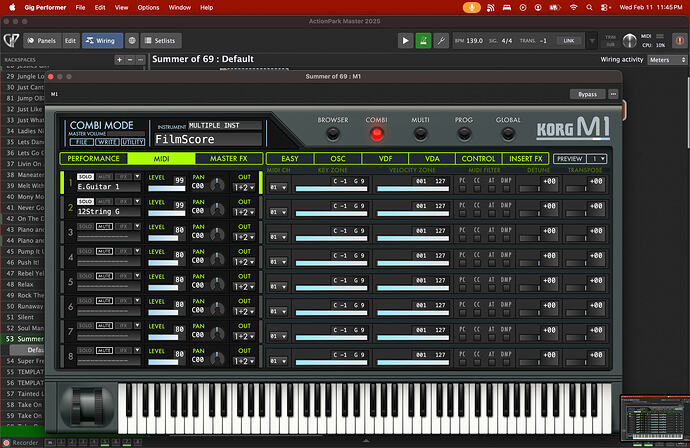Screen dimensions: 690x448
Task: Click the master volume knob in toolbar
Action: pyautogui.click(x=629, y=40)
